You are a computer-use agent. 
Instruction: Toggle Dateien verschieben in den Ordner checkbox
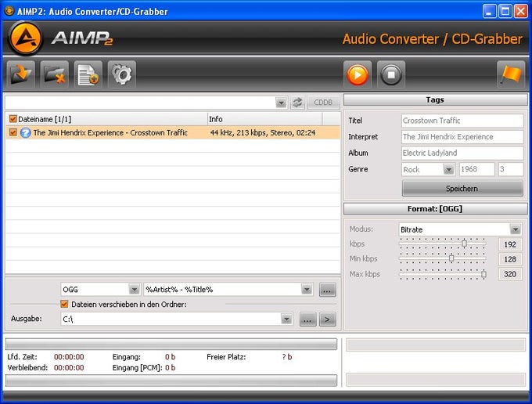[x=64, y=304]
